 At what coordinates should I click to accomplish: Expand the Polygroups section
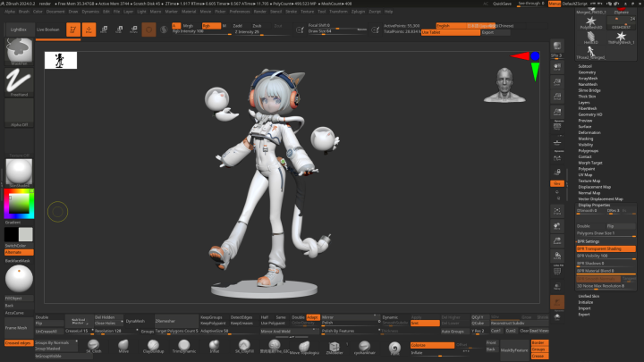click(589, 150)
